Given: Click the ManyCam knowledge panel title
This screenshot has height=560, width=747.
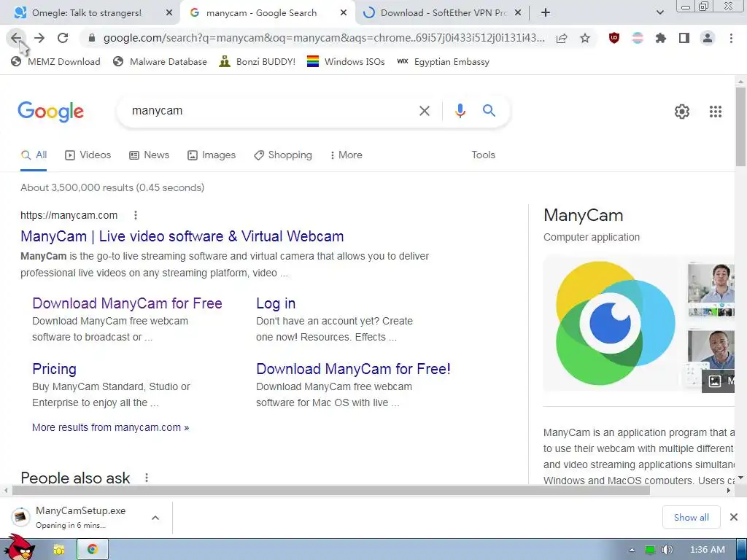Looking at the screenshot, I should click(x=583, y=215).
